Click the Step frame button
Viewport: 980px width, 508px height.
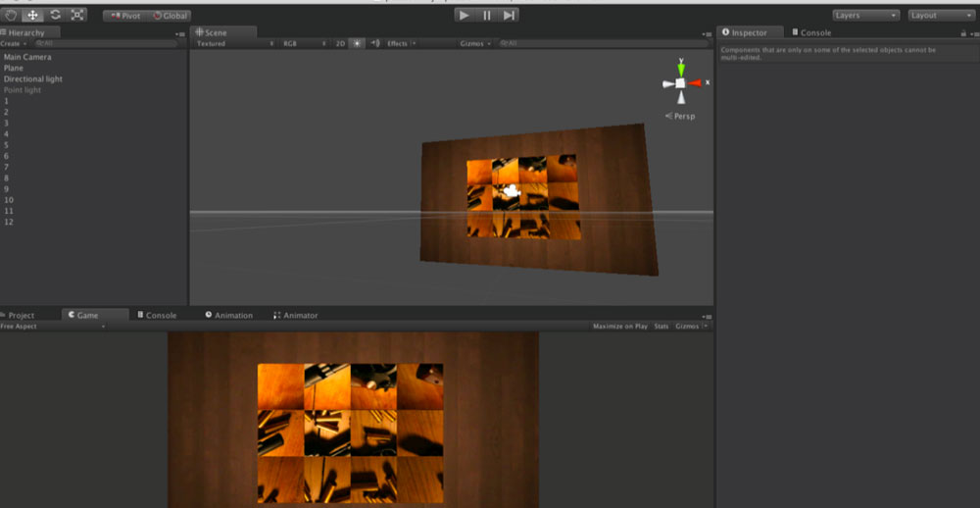(509, 15)
